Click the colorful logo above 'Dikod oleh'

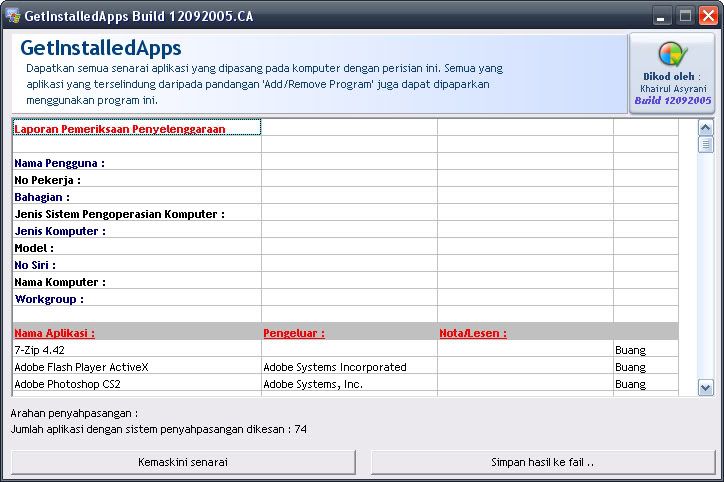click(673, 54)
